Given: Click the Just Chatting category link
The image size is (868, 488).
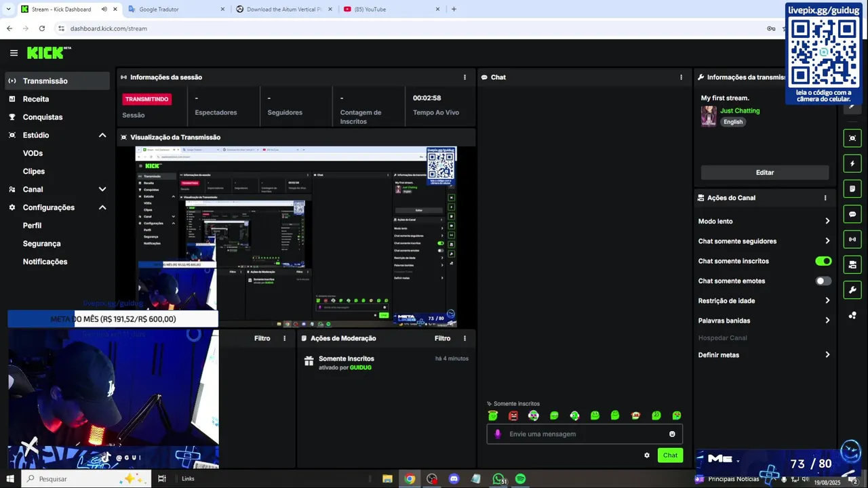Looking at the screenshot, I should 740,110.
